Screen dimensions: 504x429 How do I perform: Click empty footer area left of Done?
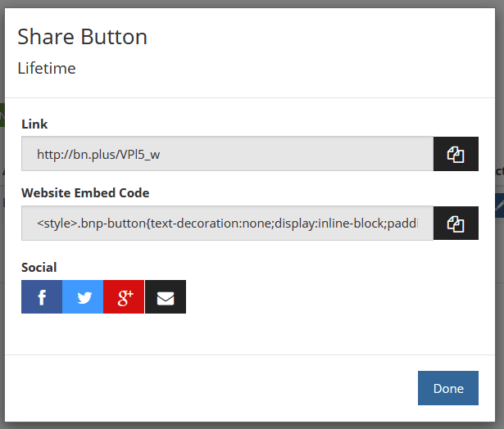205,388
